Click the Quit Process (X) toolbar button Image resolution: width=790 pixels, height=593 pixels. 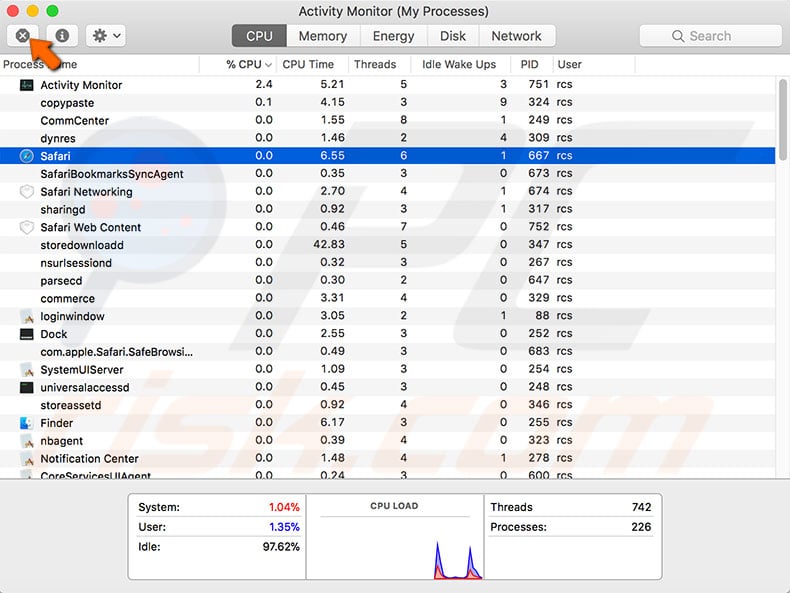click(23, 36)
